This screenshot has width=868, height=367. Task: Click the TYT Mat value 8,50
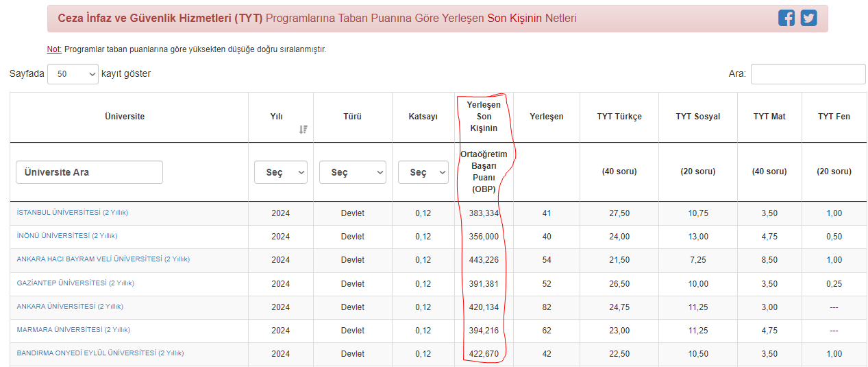point(769,260)
